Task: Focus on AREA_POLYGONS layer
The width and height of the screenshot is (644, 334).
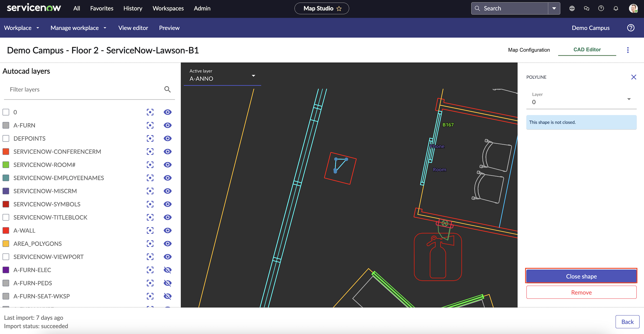Action: pyautogui.click(x=150, y=244)
